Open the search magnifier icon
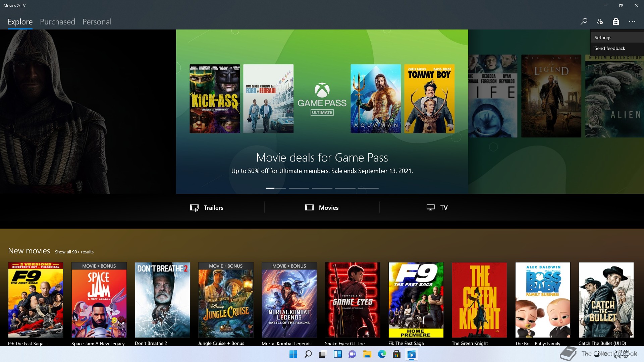 click(x=584, y=21)
